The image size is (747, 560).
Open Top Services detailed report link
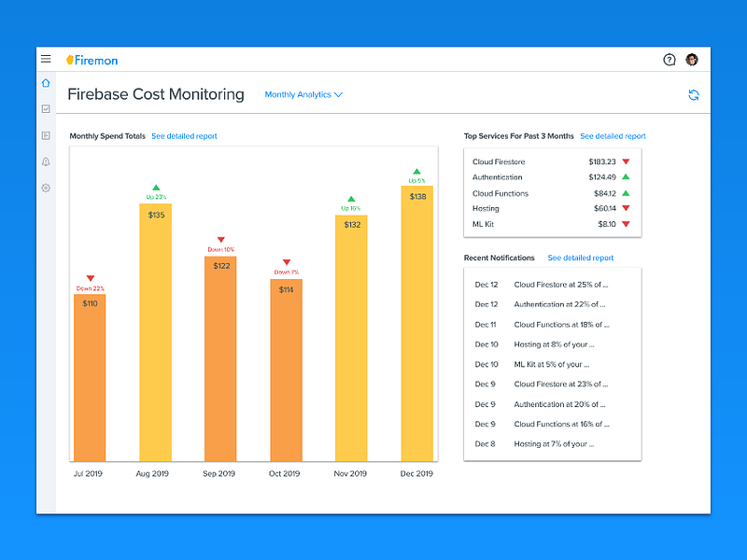613,136
